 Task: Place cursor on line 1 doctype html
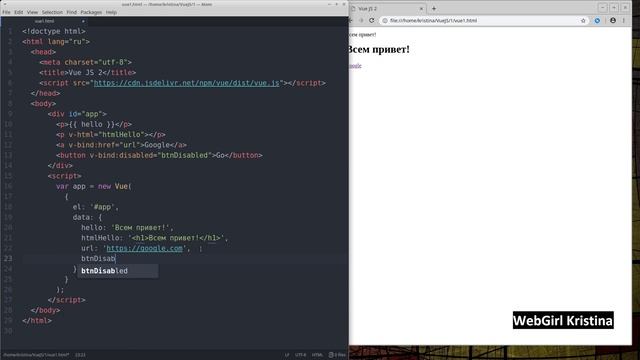pos(54,31)
